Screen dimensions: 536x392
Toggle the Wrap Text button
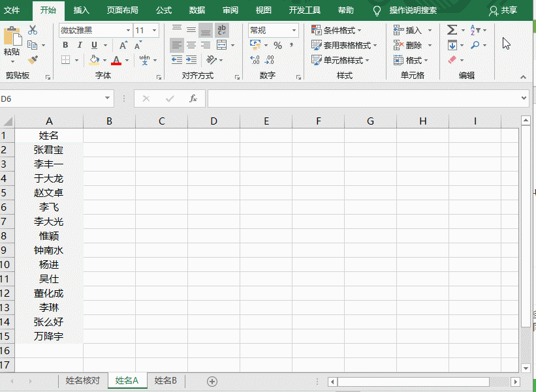222,30
